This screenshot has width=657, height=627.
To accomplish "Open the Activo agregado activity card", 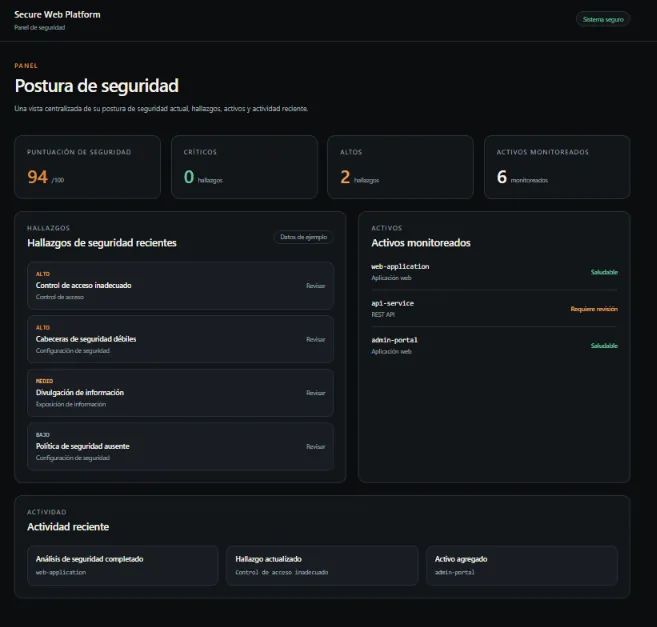I will [522, 566].
